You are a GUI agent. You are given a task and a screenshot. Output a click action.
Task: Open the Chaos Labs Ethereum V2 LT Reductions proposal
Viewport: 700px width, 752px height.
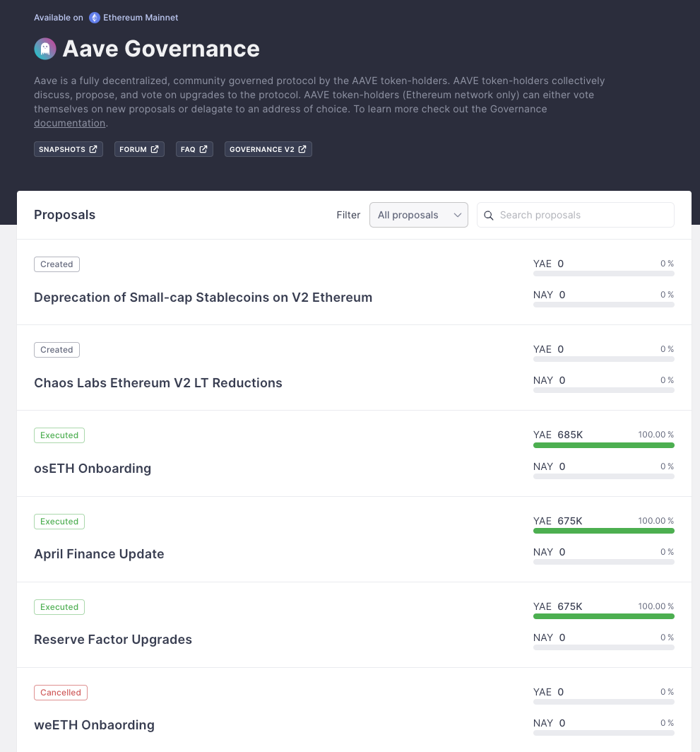click(158, 383)
